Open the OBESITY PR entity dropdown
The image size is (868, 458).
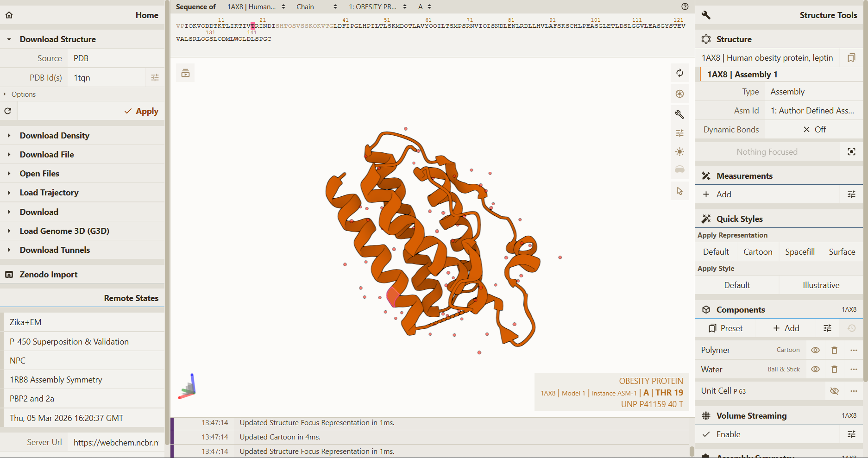point(377,6)
